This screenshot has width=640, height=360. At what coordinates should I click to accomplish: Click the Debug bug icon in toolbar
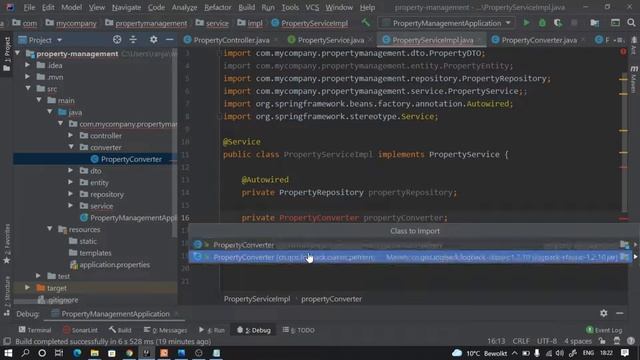(x=542, y=23)
